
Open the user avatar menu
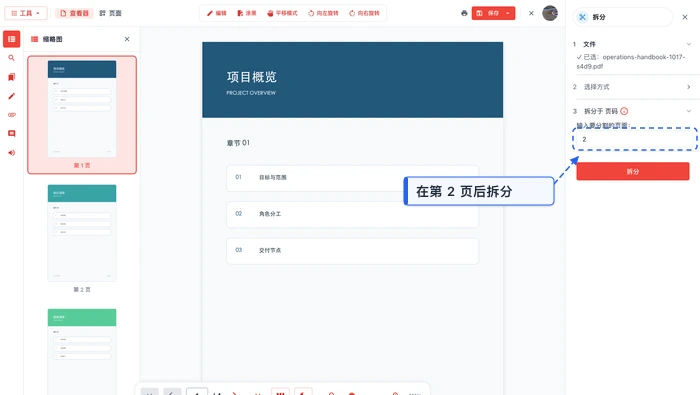click(x=550, y=13)
